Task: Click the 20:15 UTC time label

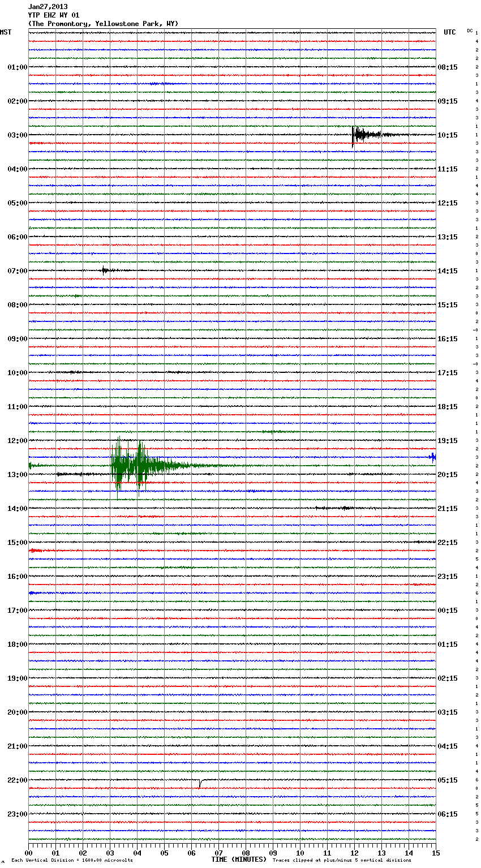Action: 448,475
